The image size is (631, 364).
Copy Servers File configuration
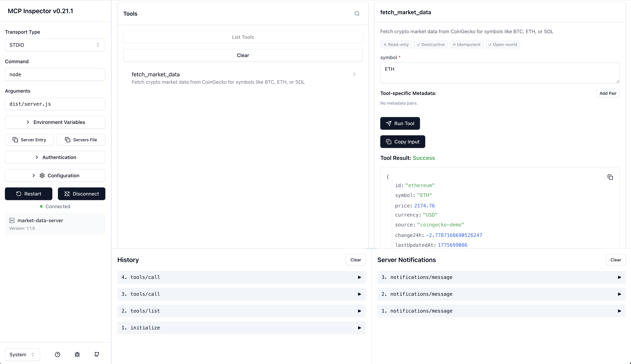[x=81, y=140]
